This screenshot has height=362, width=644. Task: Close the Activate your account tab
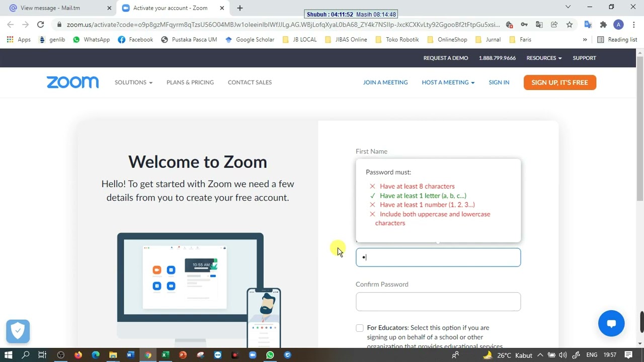click(222, 8)
